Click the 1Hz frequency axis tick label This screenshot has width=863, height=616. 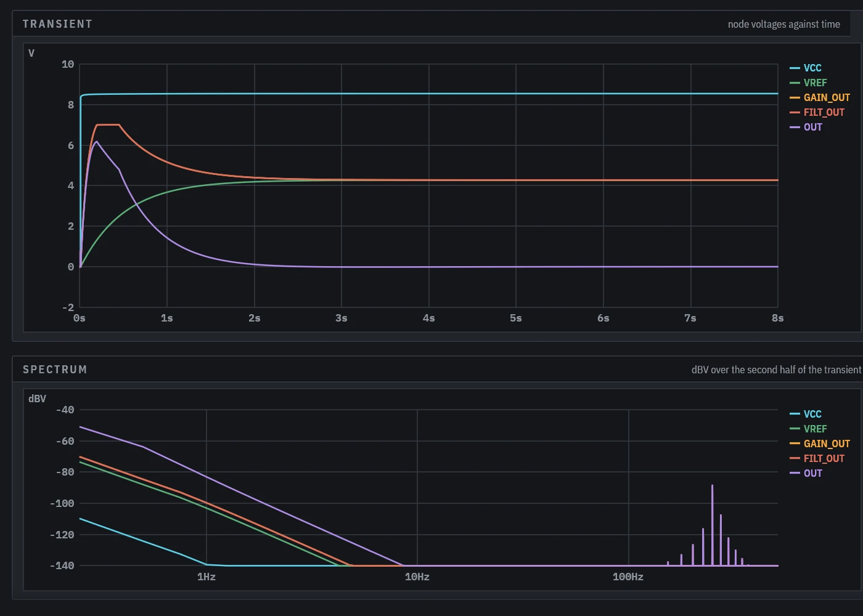pyautogui.click(x=207, y=577)
